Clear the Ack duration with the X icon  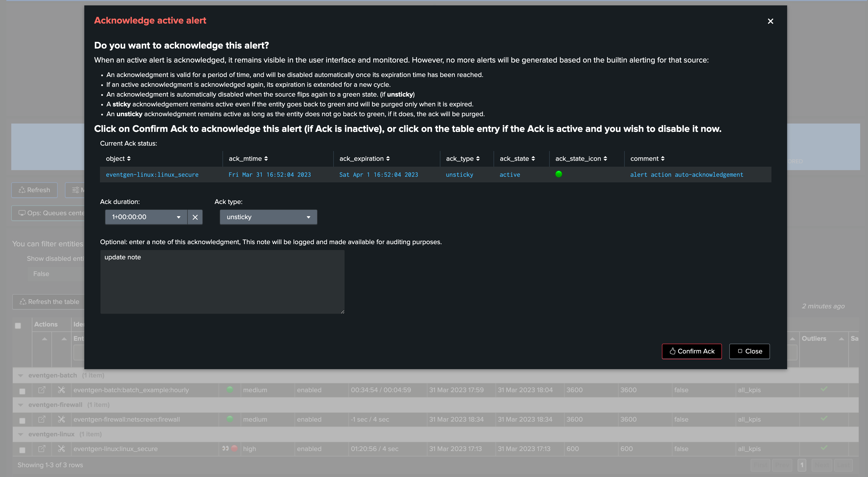point(195,217)
